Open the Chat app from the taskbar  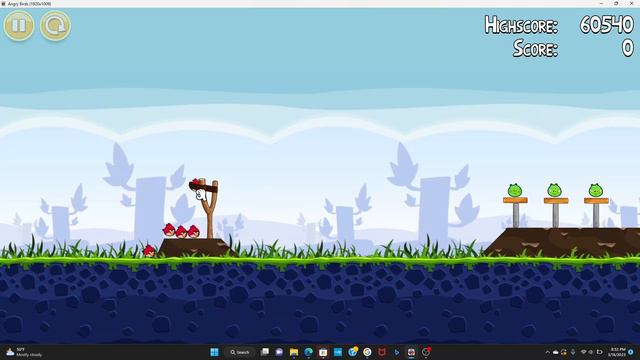point(279,352)
